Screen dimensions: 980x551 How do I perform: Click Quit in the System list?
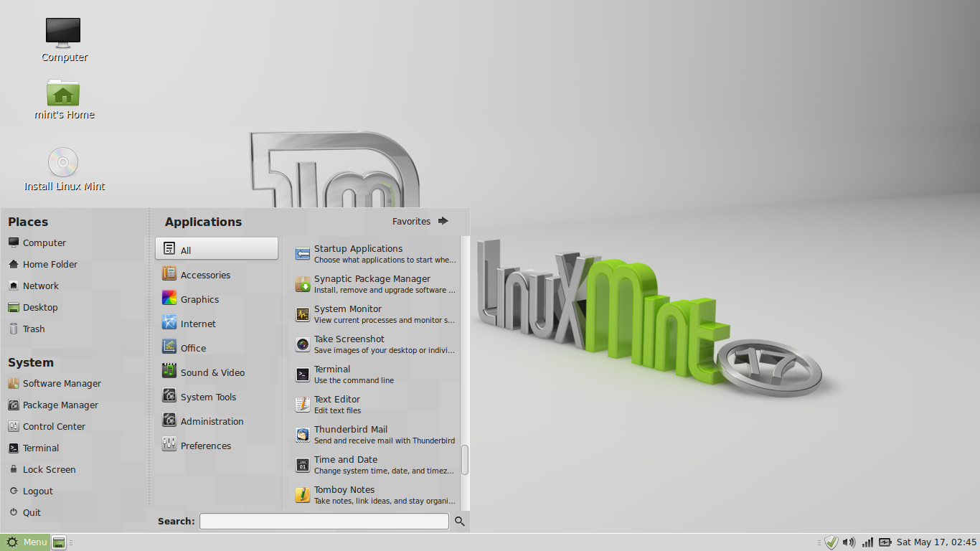tap(25, 513)
